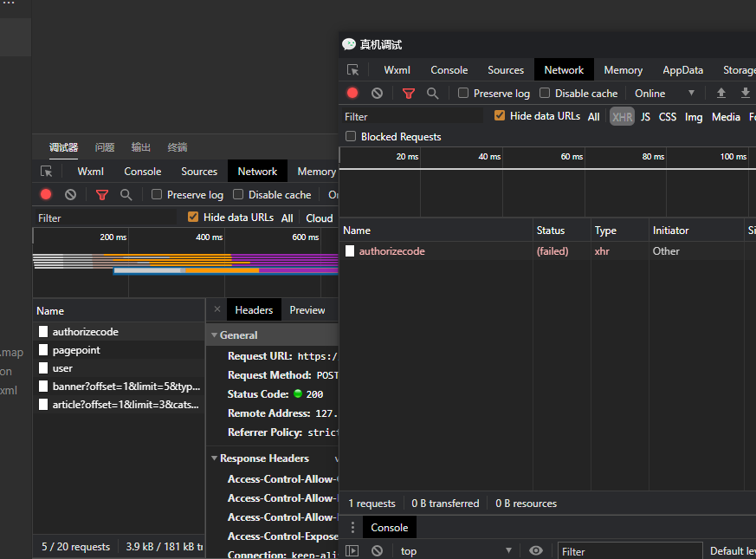Collapse the Response Headers section
756x559 pixels.
[x=214, y=458]
